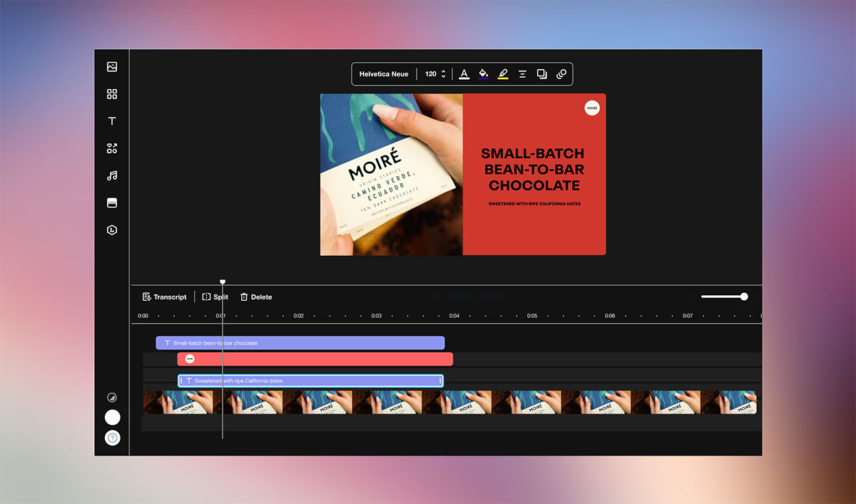
Task: Open the media/images panel in sidebar
Action: [112, 67]
